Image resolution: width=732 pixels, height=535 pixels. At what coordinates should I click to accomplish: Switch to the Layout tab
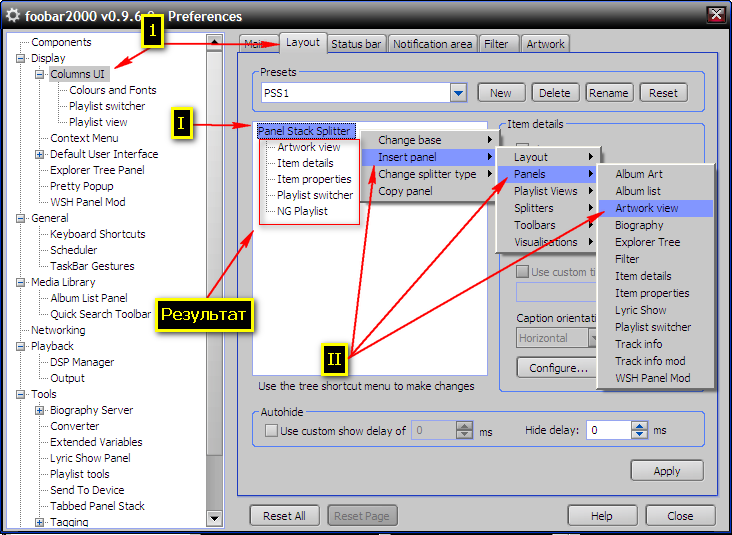click(303, 42)
